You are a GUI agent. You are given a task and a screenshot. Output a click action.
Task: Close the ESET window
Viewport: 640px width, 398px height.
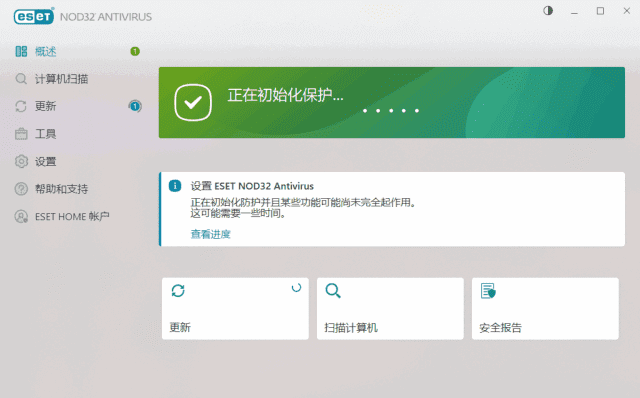point(627,11)
